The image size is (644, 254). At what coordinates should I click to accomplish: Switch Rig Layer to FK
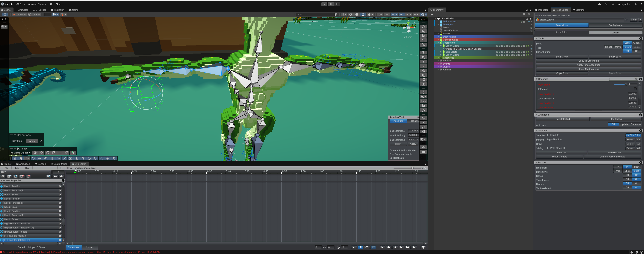coord(618,167)
